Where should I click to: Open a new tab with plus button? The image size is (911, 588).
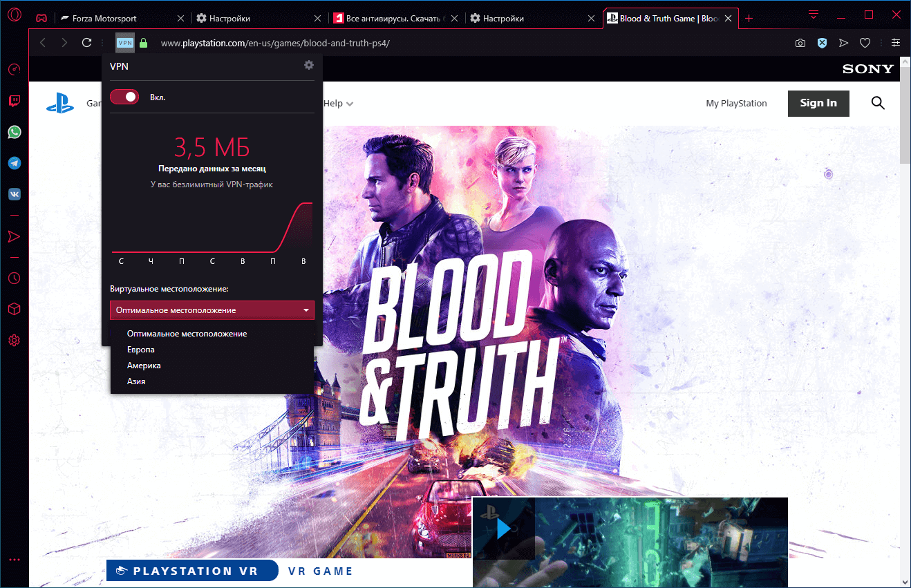point(749,19)
